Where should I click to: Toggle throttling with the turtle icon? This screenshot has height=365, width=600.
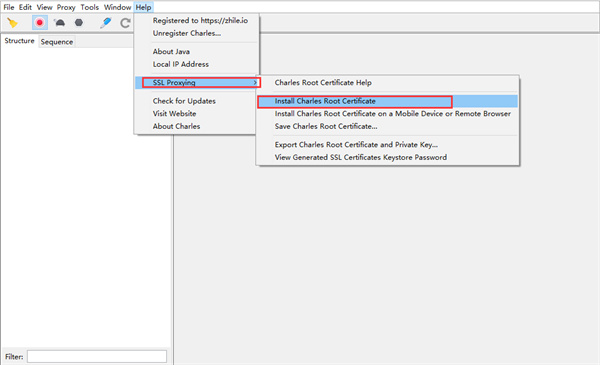pyautogui.click(x=59, y=23)
